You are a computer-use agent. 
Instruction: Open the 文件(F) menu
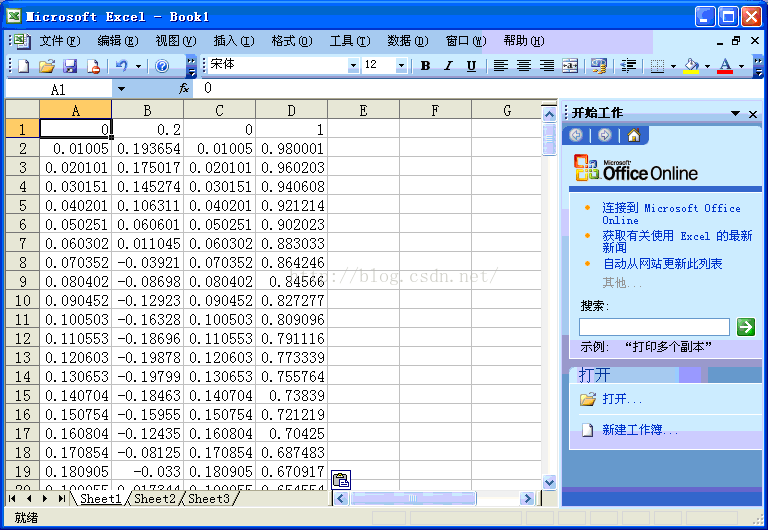tap(60, 41)
